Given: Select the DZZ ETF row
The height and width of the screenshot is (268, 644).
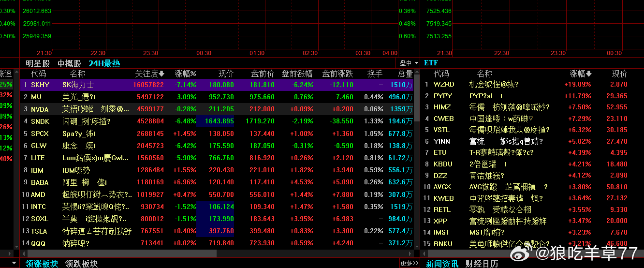Looking at the screenshot, I should point(532,175).
